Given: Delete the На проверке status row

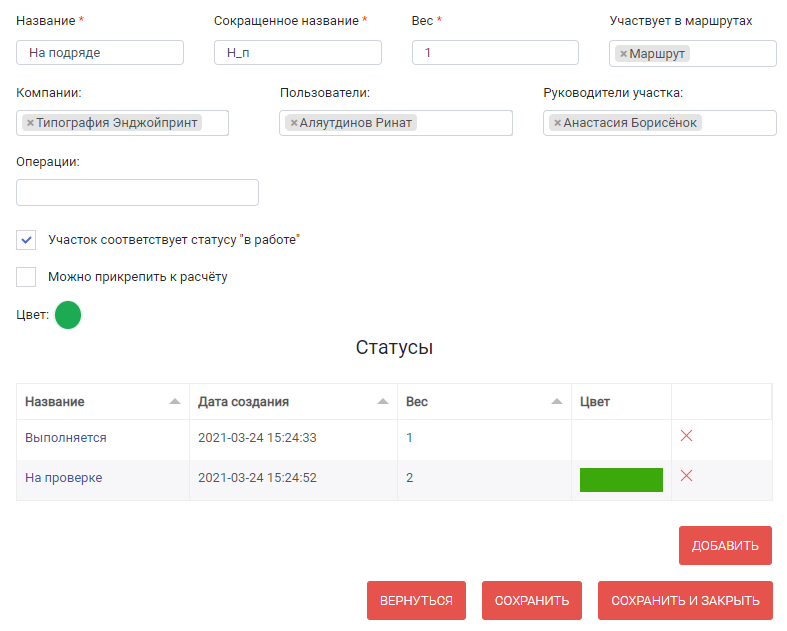Looking at the screenshot, I should (686, 475).
